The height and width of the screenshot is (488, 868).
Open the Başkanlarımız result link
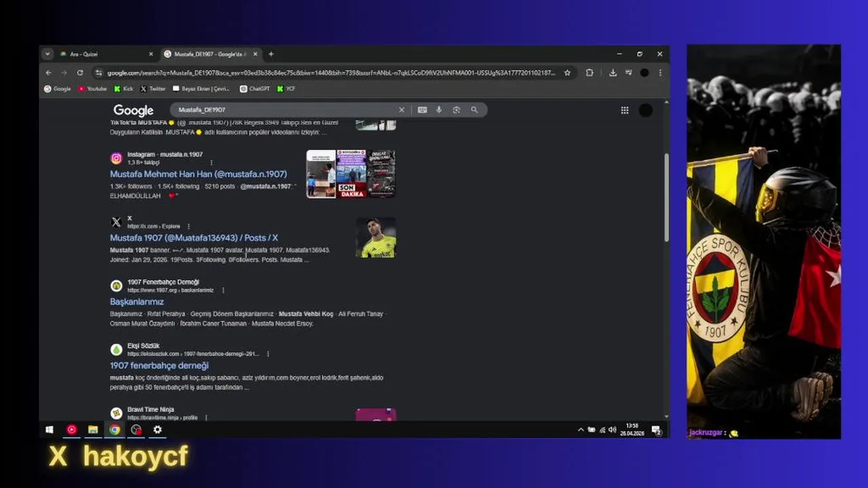pos(137,302)
